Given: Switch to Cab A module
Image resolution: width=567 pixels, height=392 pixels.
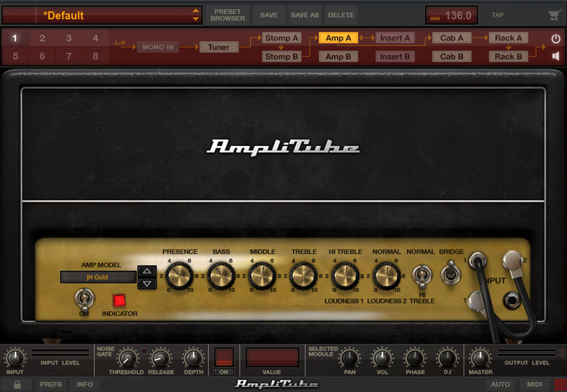Looking at the screenshot, I should pyautogui.click(x=451, y=38).
